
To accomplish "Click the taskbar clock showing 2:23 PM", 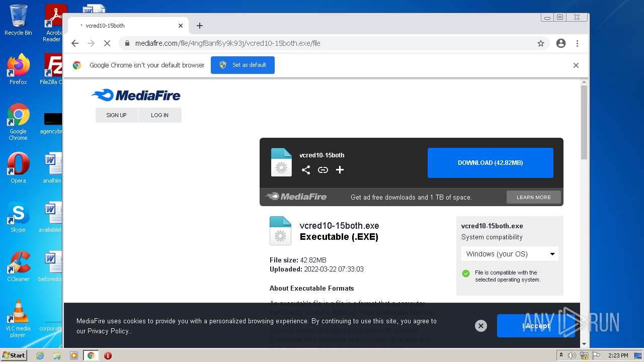I will click(618, 355).
